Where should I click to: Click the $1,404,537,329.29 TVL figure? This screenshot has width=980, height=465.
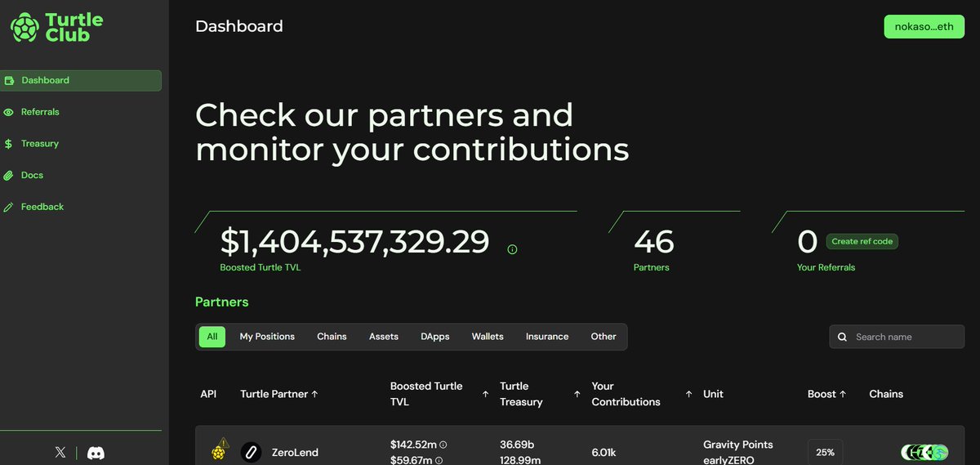coord(355,242)
